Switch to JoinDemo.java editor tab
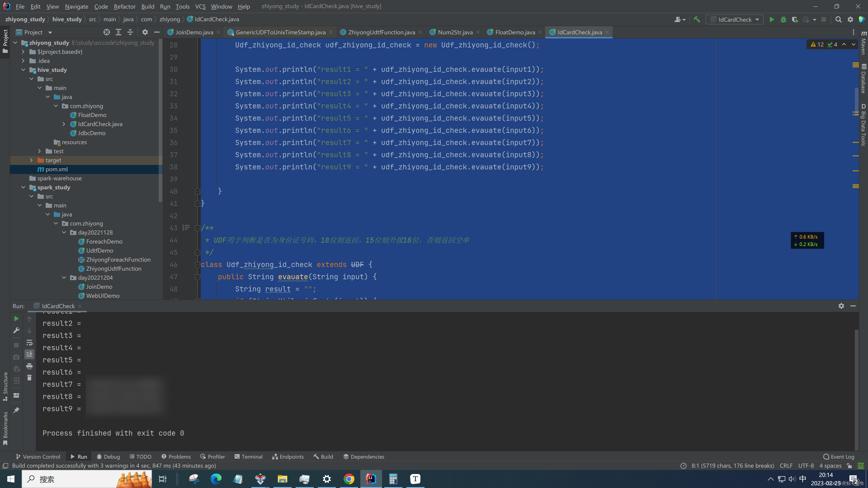The height and width of the screenshot is (488, 868). click(x=194, y=32)
